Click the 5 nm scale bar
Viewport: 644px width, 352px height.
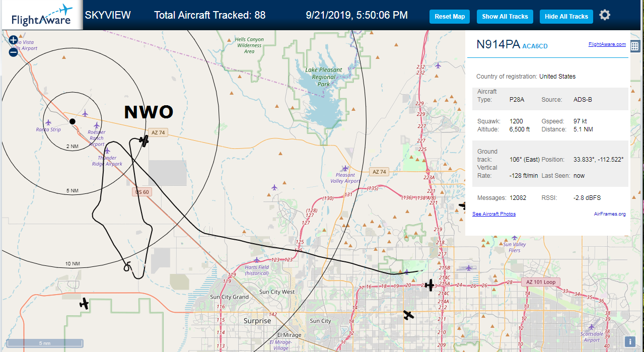coord(45,343)
